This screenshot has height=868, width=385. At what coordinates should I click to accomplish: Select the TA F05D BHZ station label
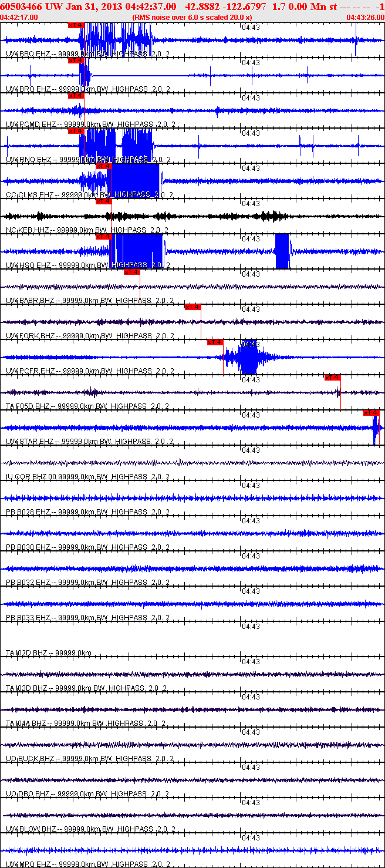87,406
